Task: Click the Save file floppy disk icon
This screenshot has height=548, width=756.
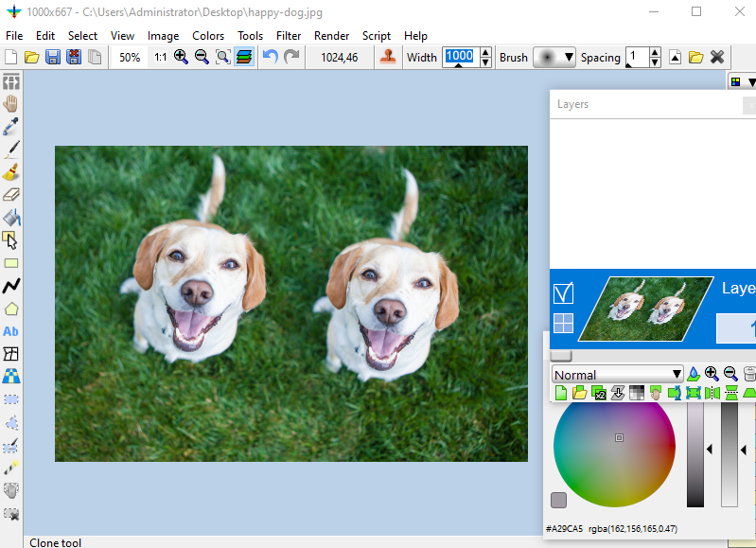Action: click(53, 58)
